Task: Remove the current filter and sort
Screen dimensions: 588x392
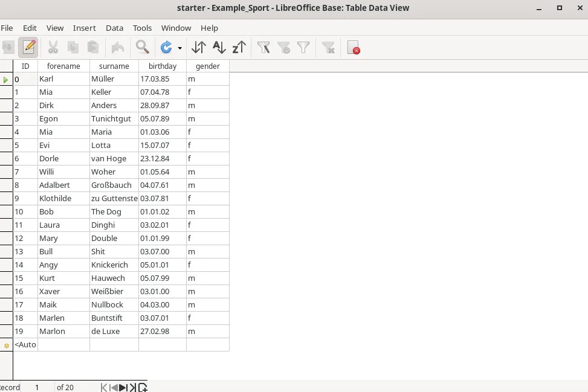Action: pyautogui.click(x=329, y=47)
